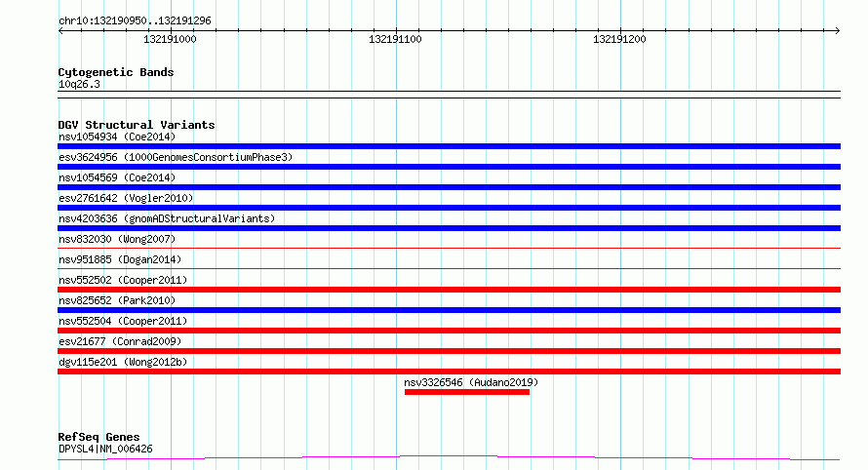Select the DGV Structural Variants track title
The image size is (868, 470).
(137, 125)
